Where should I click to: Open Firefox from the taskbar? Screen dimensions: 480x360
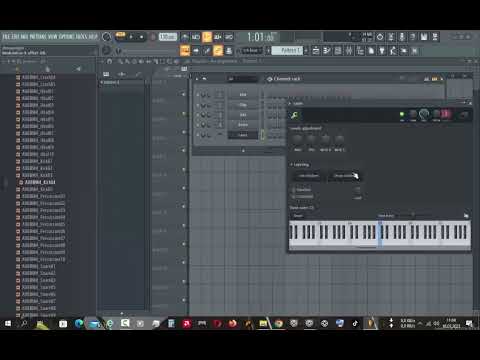click(233, 323)
